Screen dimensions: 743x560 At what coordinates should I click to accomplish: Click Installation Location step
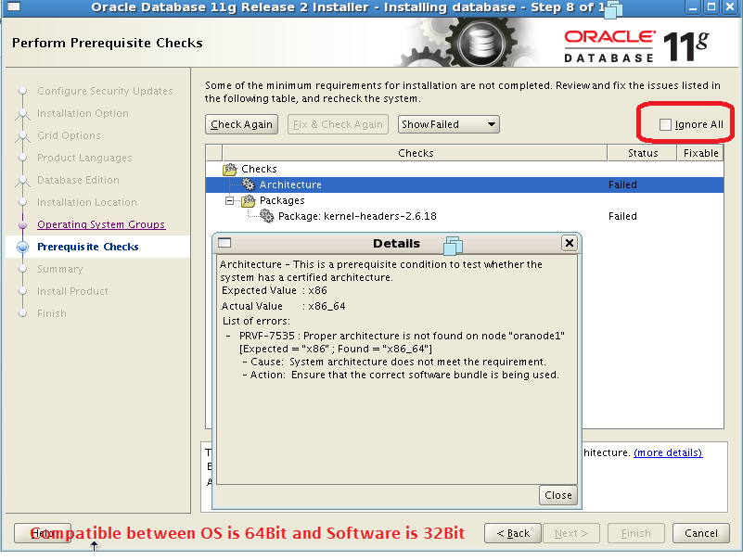pyautogui.click(x=86, y=202)
